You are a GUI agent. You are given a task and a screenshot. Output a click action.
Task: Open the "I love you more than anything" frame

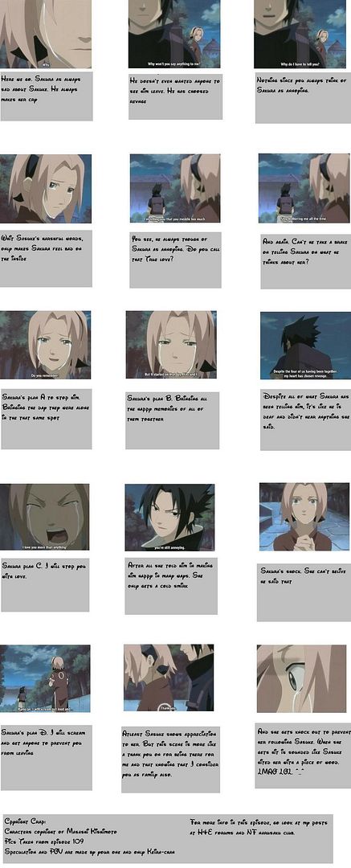pos(44,517)
